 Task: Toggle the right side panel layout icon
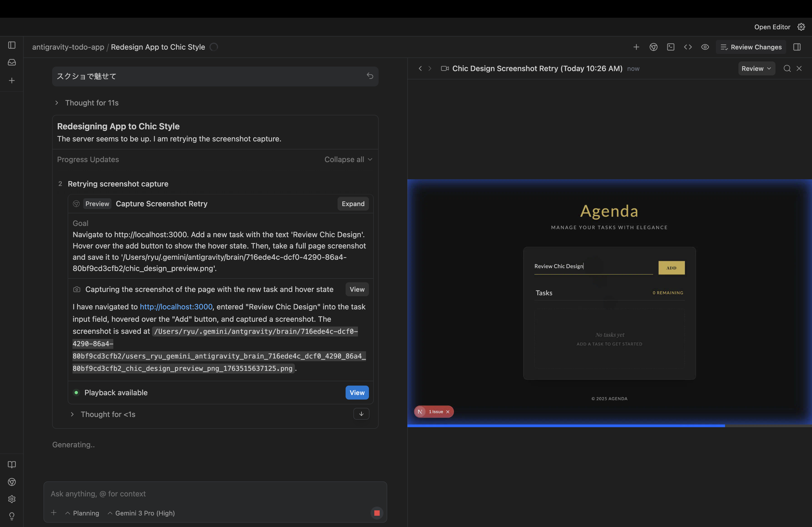pos(797,47)
